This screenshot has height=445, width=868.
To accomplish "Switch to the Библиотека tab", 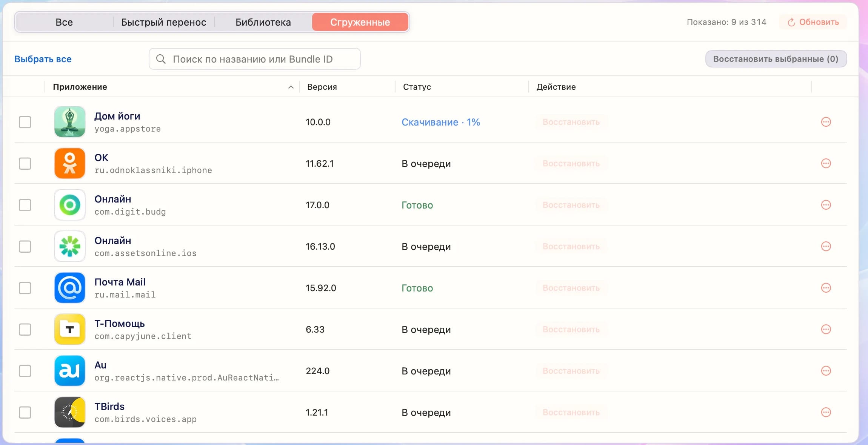I will tap(263, 22).
